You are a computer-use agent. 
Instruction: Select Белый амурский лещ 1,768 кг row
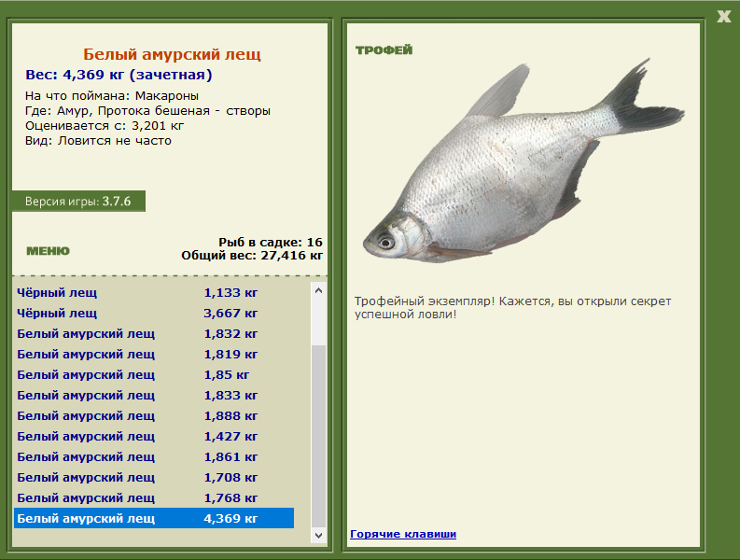tap(154, 498)
